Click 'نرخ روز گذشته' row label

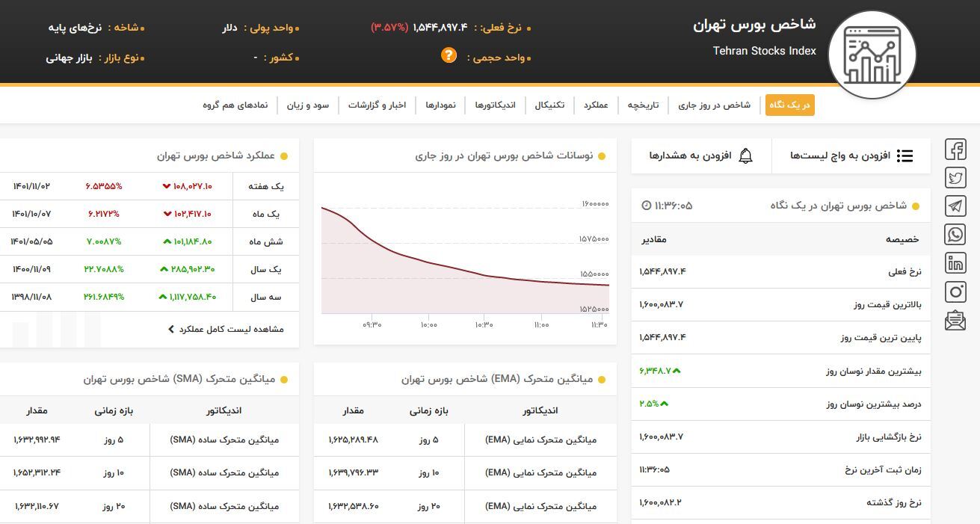coord(894,502)
